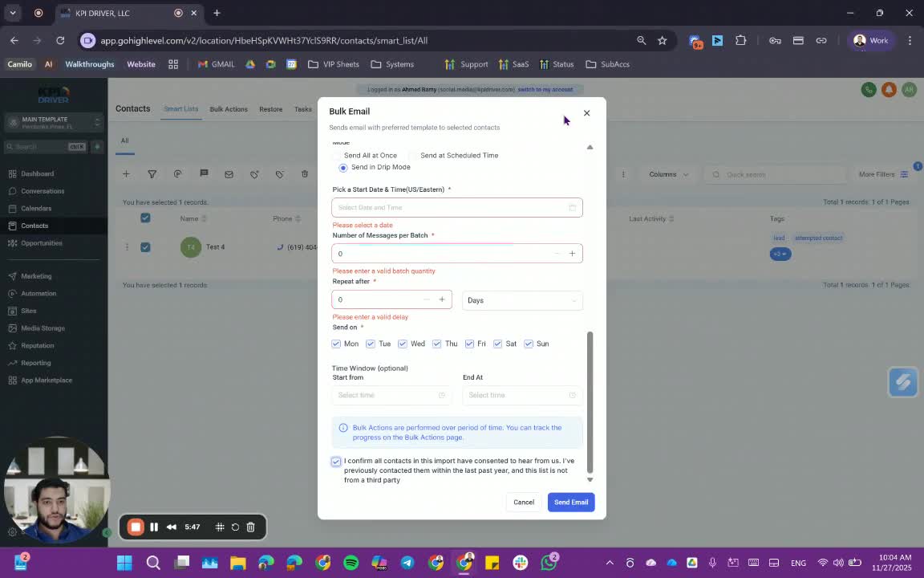Increase Number of Messages per Batch

[x=572, y=254]
